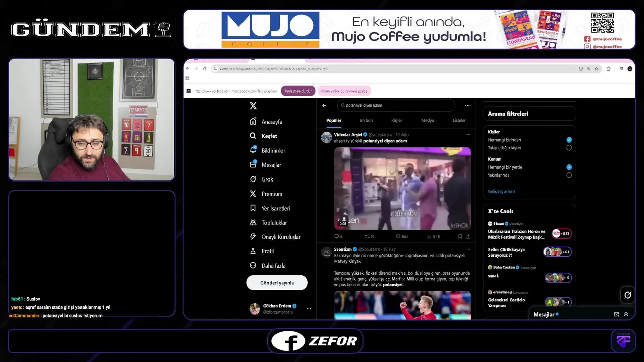
Task: Switch to the Kişiler tab
Action: pyautogui.click(x=397, y=121)
